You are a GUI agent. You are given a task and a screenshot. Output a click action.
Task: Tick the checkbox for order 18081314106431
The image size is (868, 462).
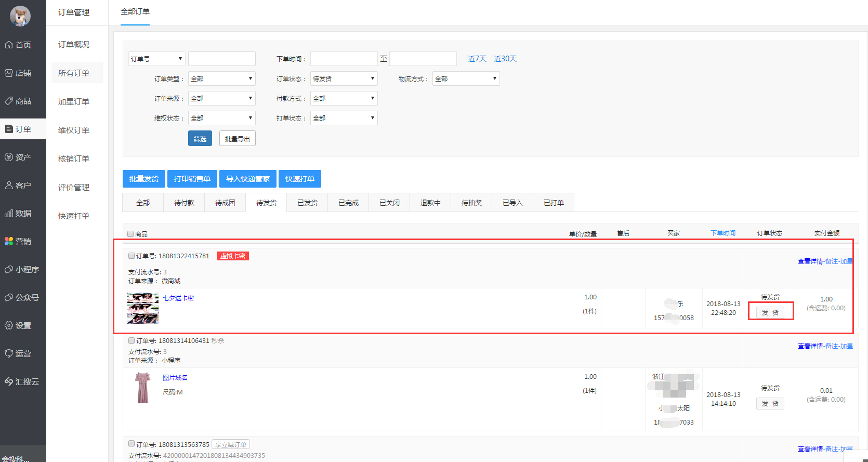pyautogui.click(x=131, y=340)
